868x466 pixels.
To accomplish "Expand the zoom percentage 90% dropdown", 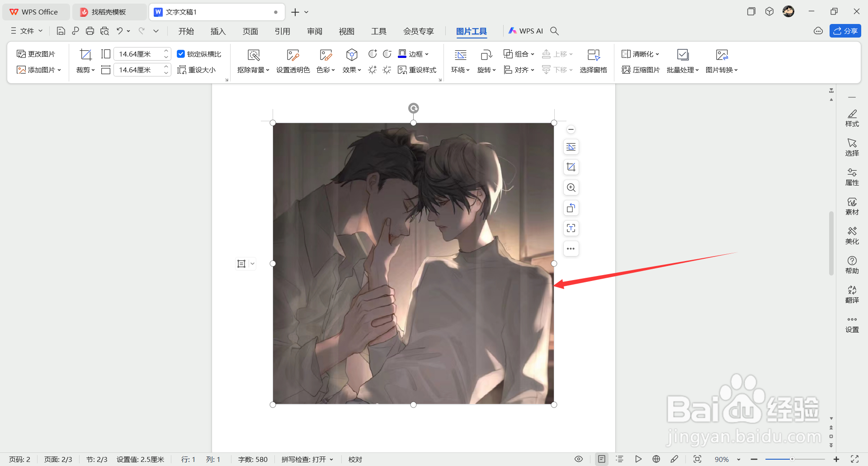I will point(739,460).
